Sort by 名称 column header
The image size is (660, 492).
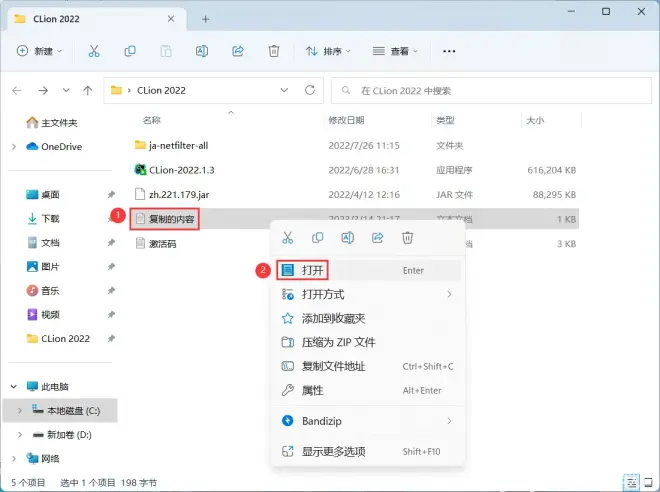[x=152, y=120]
